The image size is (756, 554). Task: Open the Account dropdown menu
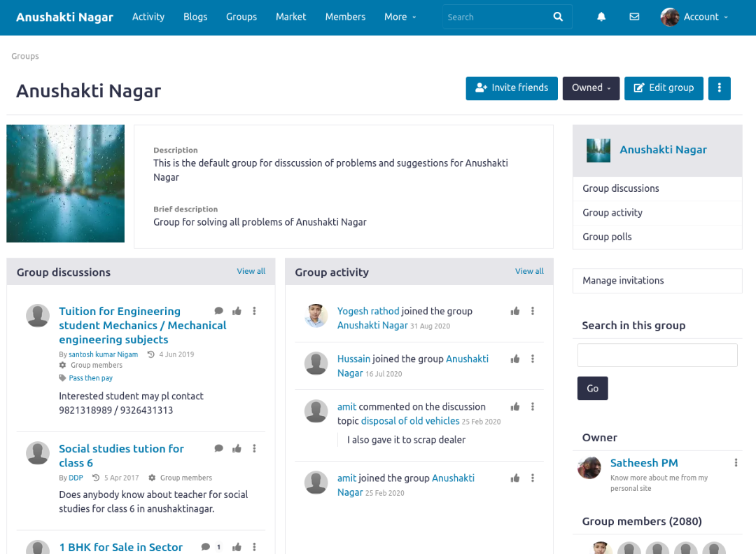[694, 17]
